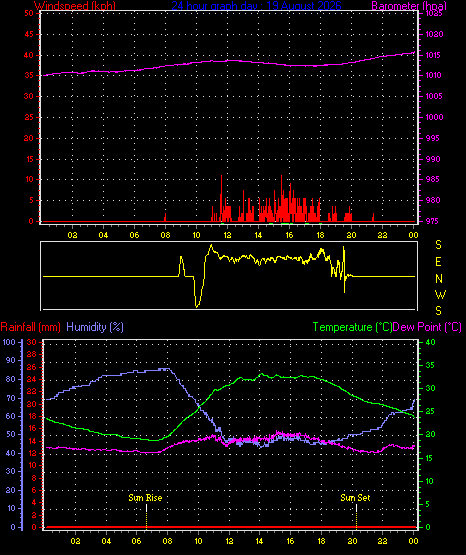Click the "Temperature (°C)" legend label
Screen dimensions: 466x555
pos(352,327)
